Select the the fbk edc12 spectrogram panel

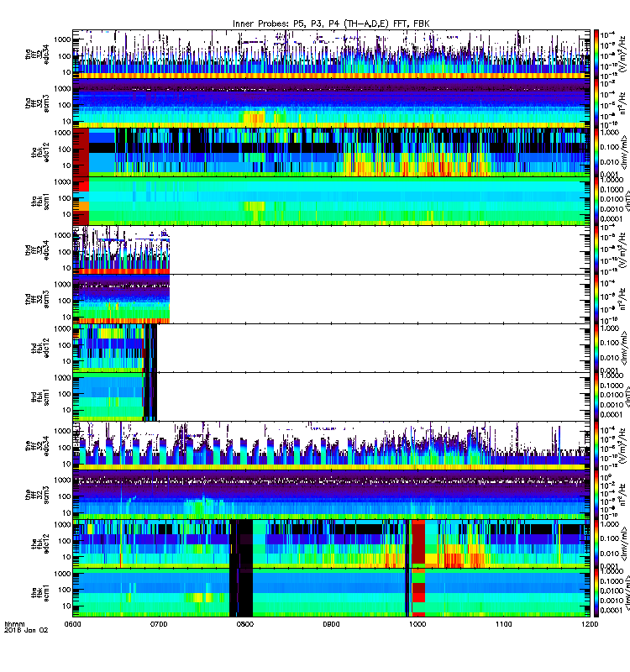[x=331, y=543]
